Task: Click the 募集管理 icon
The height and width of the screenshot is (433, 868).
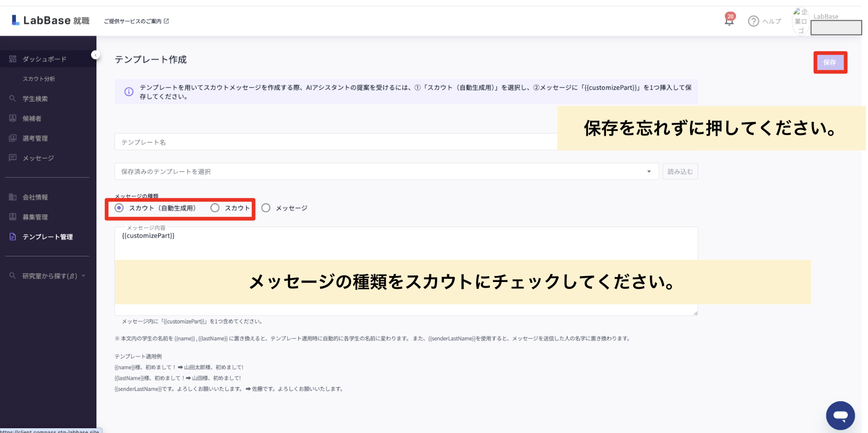Action: point(13,216)
